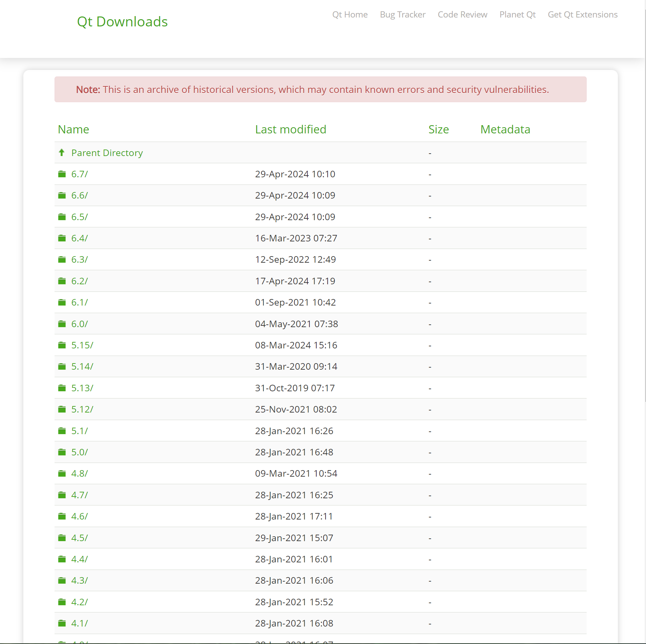Image resolution: width=646 pixels, height=644 pixels.
Task: Open the 5.0/ directory link
Action: coord(80,452)
